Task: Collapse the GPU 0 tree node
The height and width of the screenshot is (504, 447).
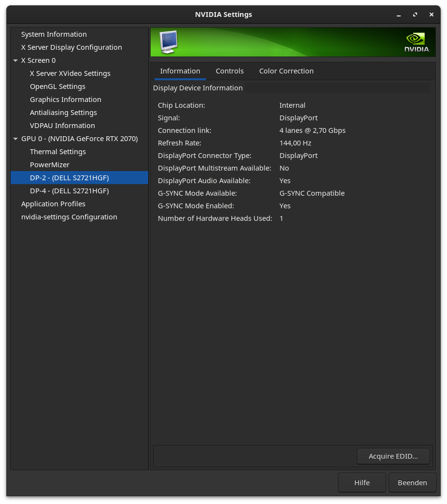Action: pyautogui.click(x=15, y=139)
